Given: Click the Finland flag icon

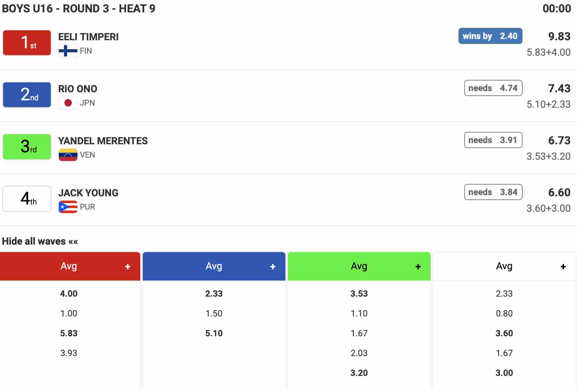Looking at the screenshot, I should (68, 51).
